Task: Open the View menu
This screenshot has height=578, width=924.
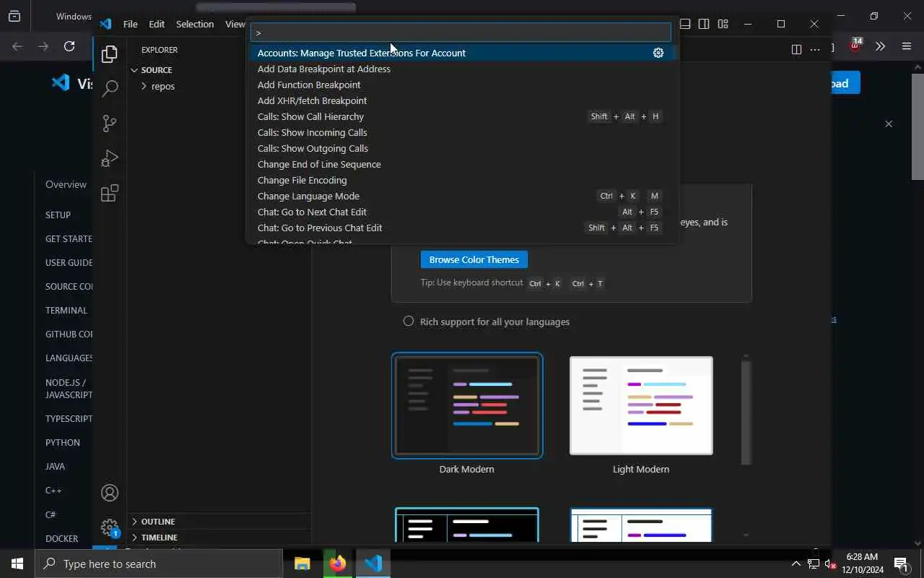Action: 235,24
